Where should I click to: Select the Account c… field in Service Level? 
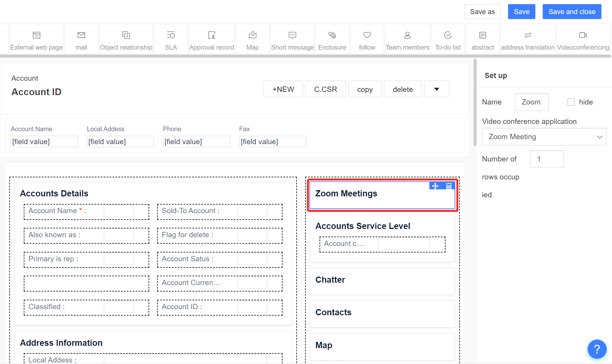[382, 245]
